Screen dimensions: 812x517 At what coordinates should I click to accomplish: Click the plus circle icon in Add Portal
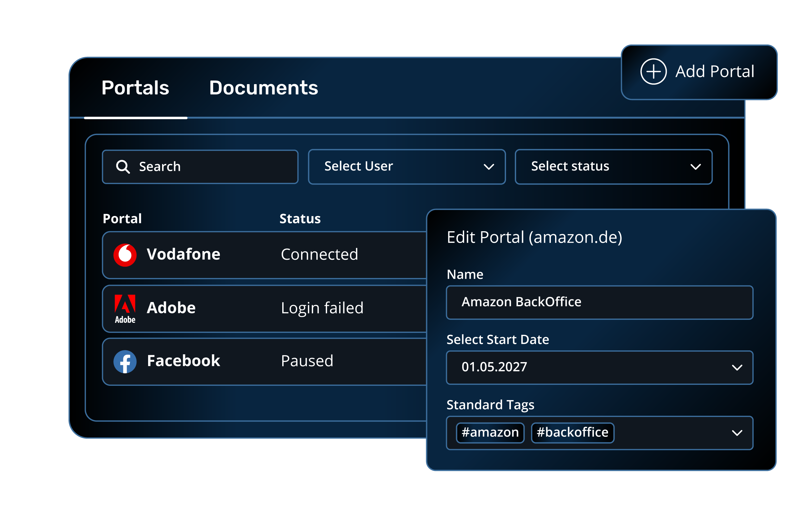653,71
